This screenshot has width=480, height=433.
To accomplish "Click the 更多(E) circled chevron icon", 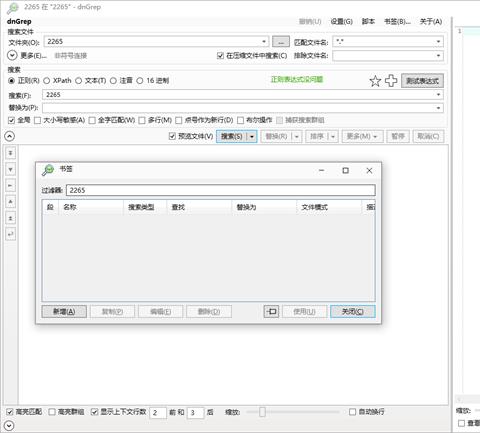I will (12, 55).
